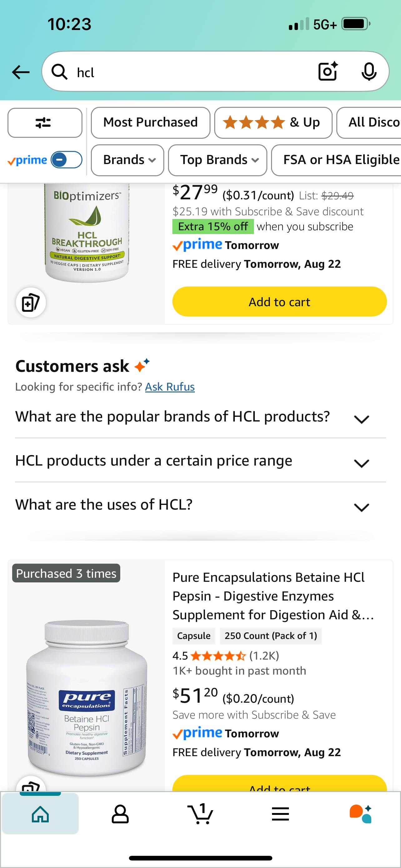Open the Top Brands dropdown
This screenshot has width=401, height=868.
[217, 160]
